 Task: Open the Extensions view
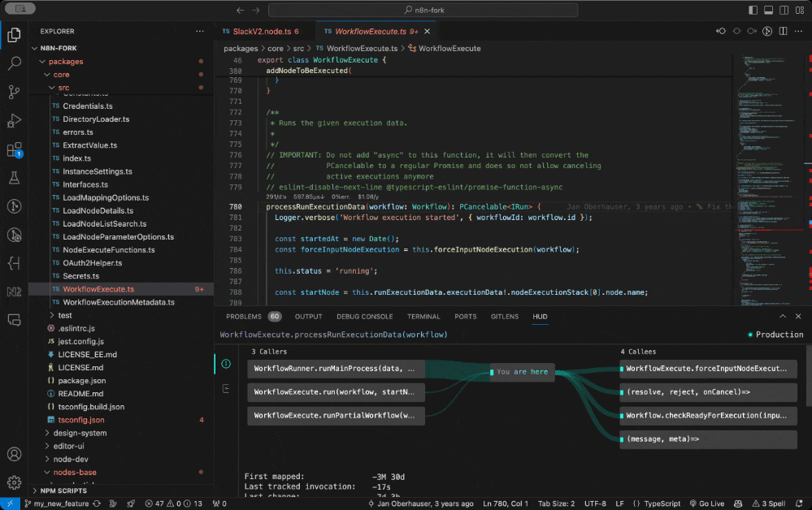coord(14,149)
